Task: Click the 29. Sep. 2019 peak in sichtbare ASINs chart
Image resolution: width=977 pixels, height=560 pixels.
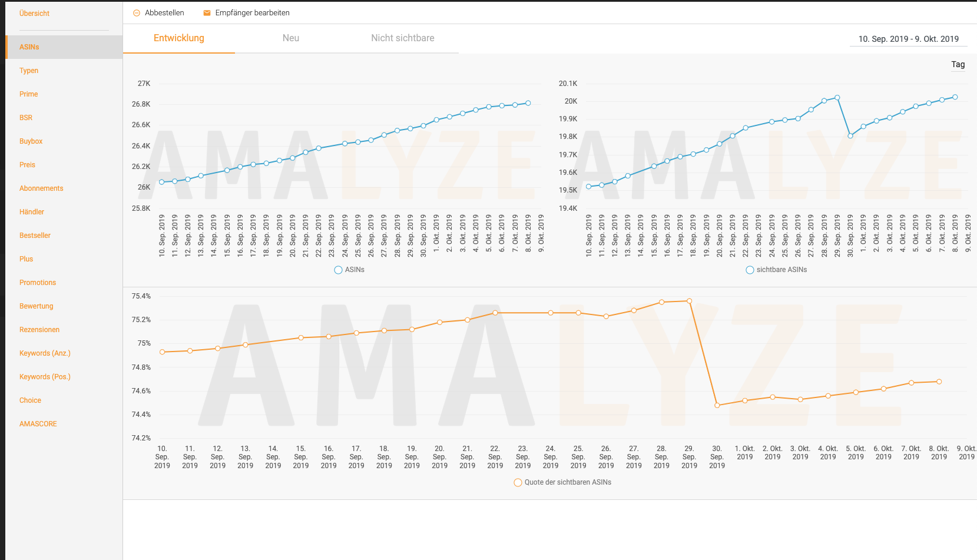Action: [x=837, y=98]
